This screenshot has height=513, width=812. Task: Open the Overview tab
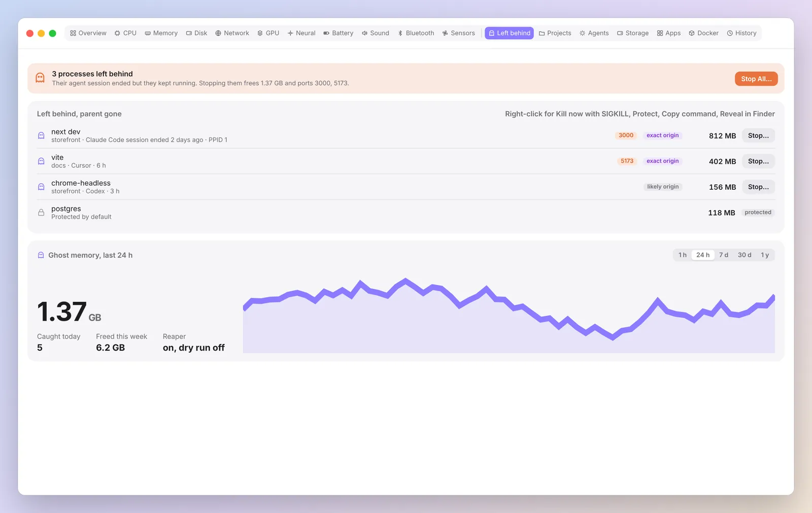[x=88, y=33]
